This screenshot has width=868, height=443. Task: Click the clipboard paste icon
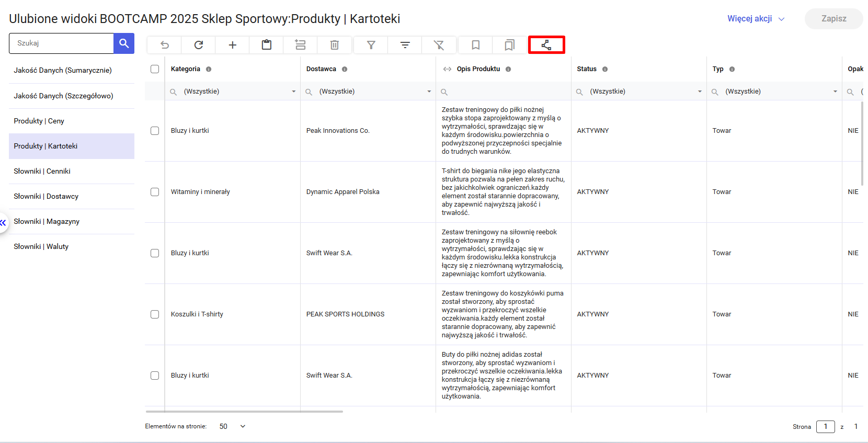point(267,45)
